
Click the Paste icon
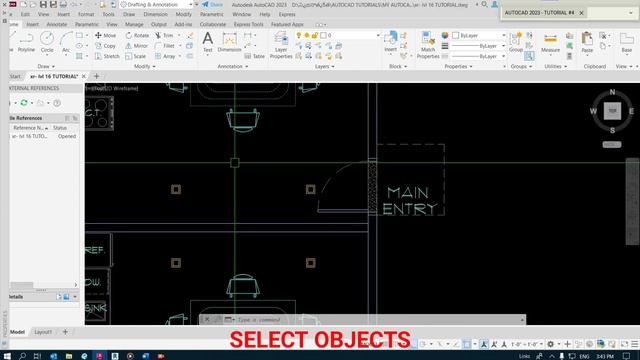[x=587, y=42]
